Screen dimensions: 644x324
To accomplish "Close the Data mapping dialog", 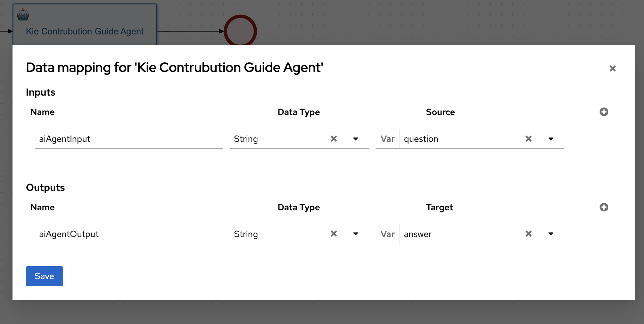I will 612,68.
